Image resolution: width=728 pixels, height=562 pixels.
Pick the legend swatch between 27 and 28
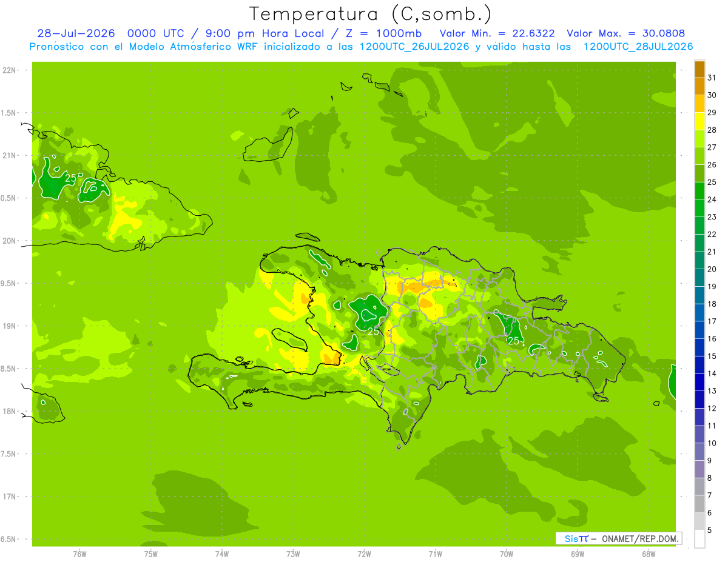point(699,139)
